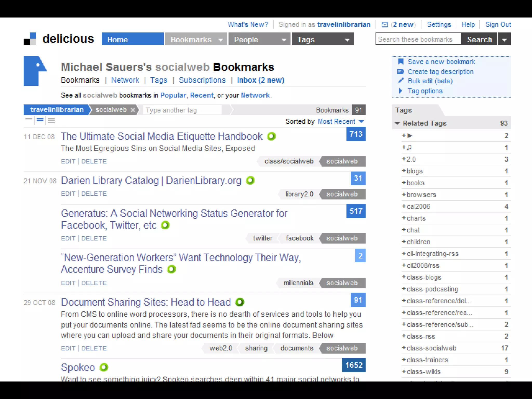The image size is (532, 399).
Task: Open the inbox envelope icon
Action: 385,25
